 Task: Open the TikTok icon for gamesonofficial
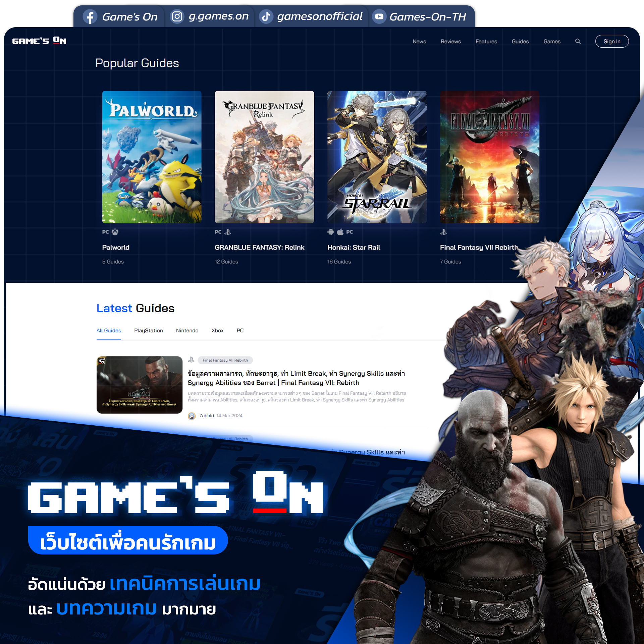click(266, 16)
